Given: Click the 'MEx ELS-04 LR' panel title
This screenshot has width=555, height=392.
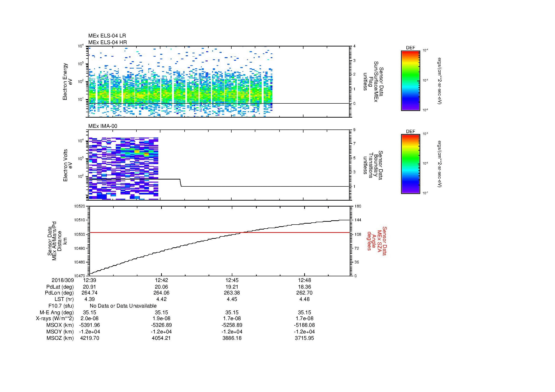Looking at the screenshot, I should coord(107,36).
